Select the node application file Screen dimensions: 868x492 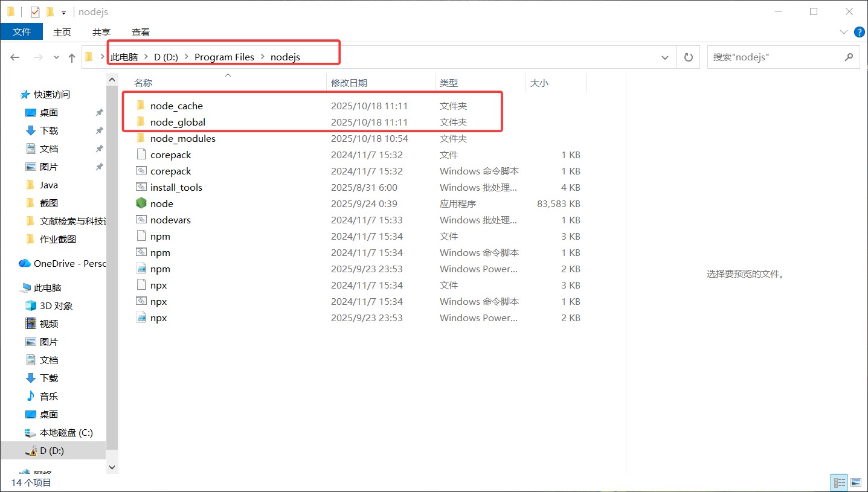[161, 203]
